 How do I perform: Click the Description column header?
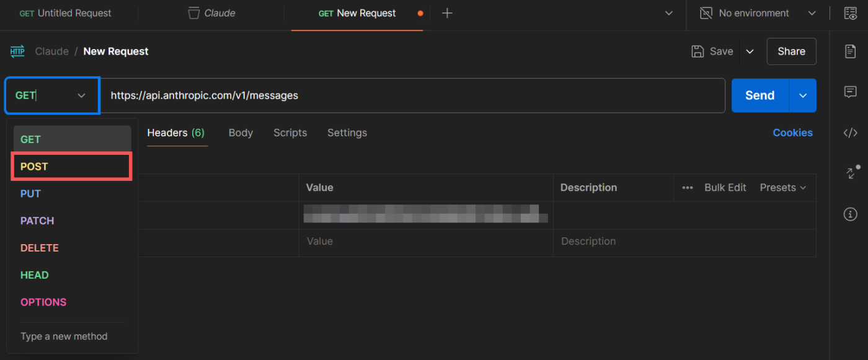tap(588, 188)
